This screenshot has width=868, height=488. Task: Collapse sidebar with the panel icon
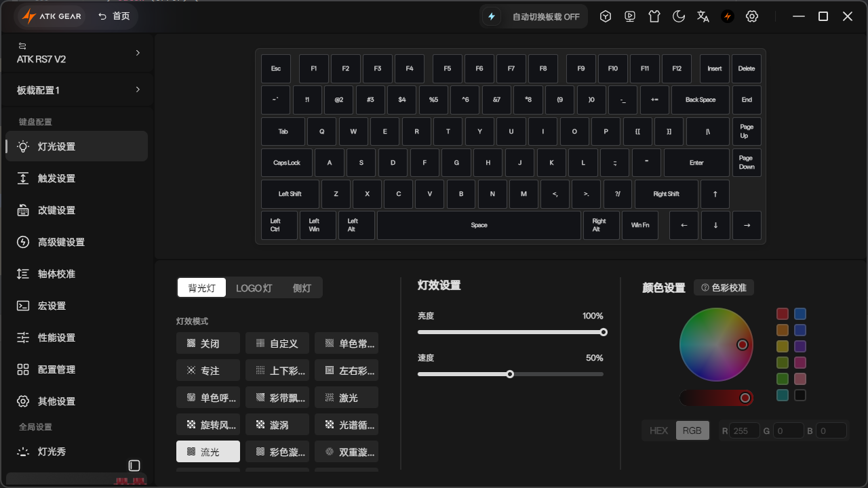[x=134, y=466]
